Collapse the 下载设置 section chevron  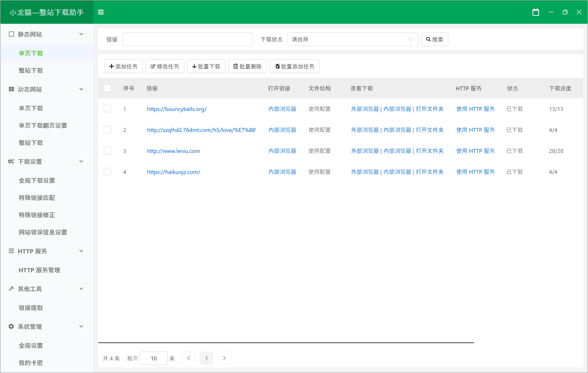[81, 162]
